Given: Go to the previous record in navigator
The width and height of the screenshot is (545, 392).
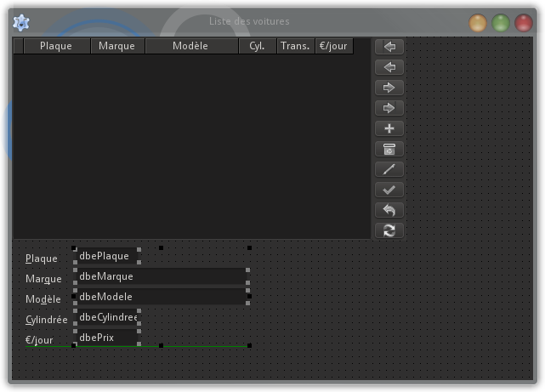Looking at the screenshot, I should [389, 67].
